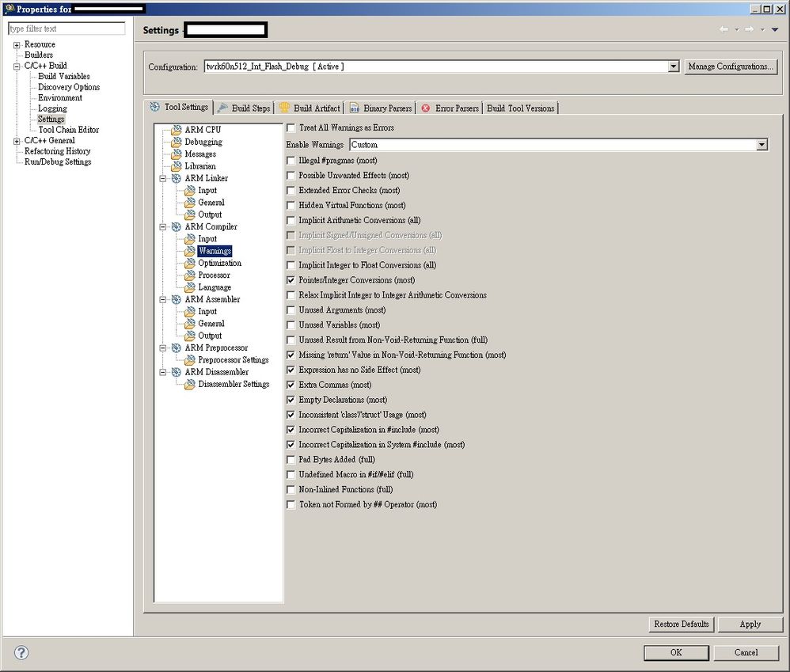The width and height of the screenshot is (790, 672).
Task: Toggle Extended Error Checks checkbox
Action: pos(291,191)
